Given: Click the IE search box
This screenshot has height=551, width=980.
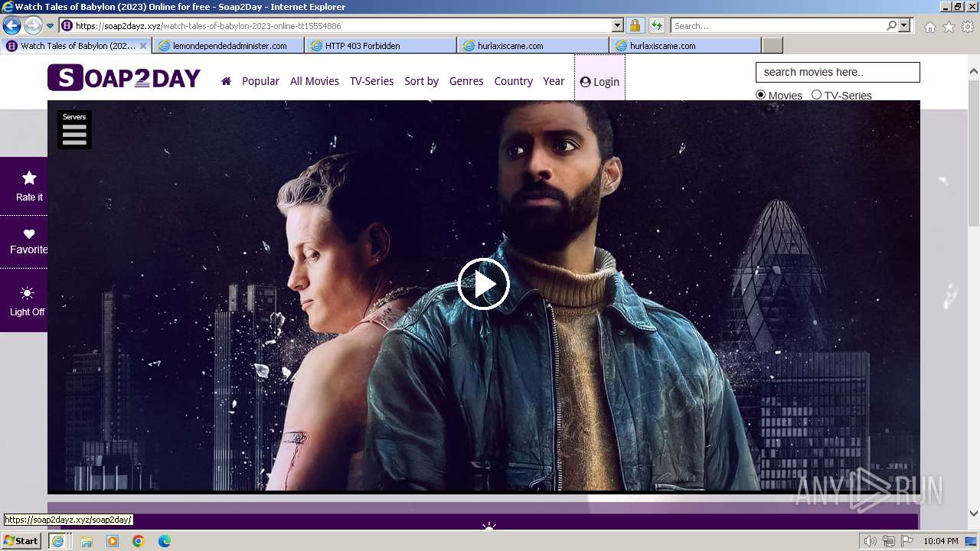Looking at the screenshot, I should [x=777, y=26].
